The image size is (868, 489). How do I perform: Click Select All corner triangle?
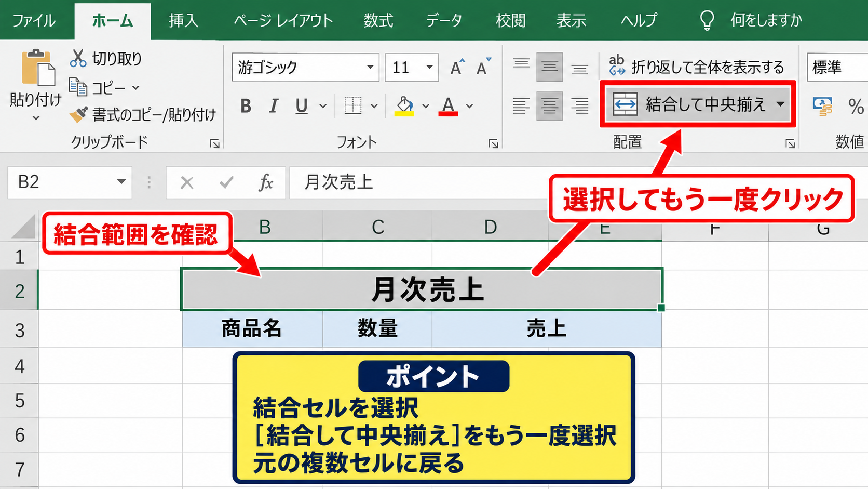(x=23, y=227)
